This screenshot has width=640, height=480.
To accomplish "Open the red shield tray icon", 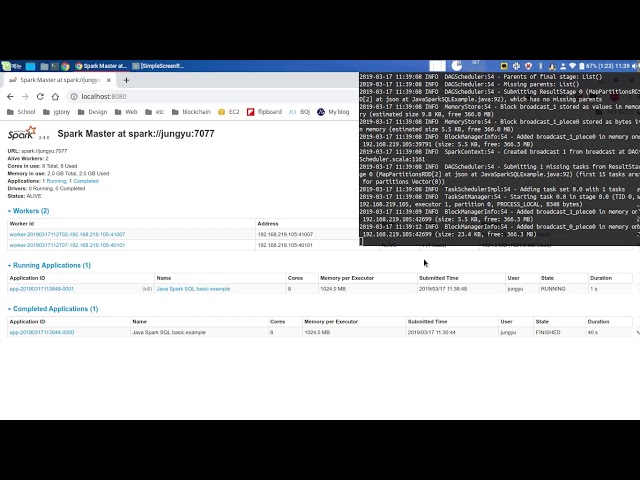I will (529, 66).
